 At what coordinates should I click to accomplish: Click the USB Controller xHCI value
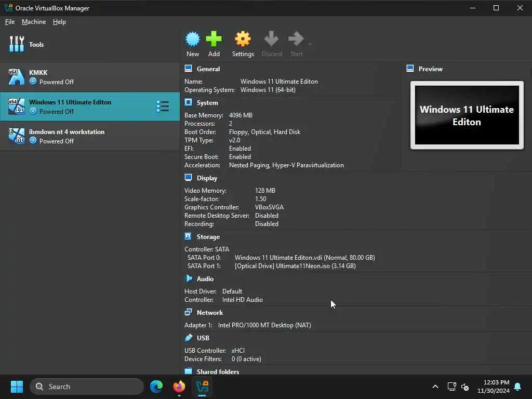[x=238, y=351]
